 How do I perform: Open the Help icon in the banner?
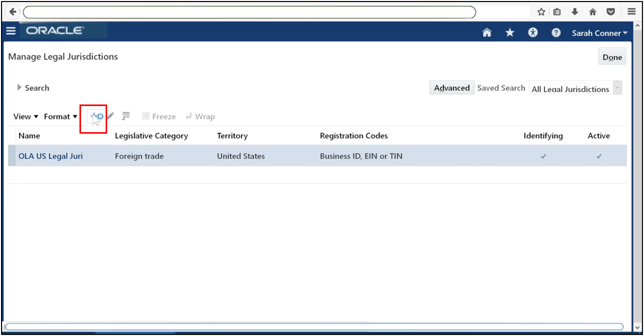pos(556,32)
